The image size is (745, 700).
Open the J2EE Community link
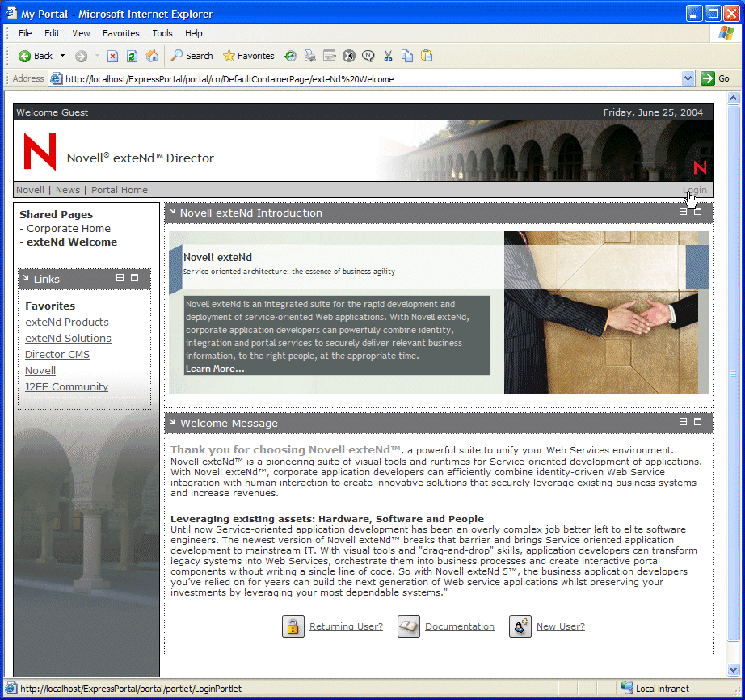66,387
